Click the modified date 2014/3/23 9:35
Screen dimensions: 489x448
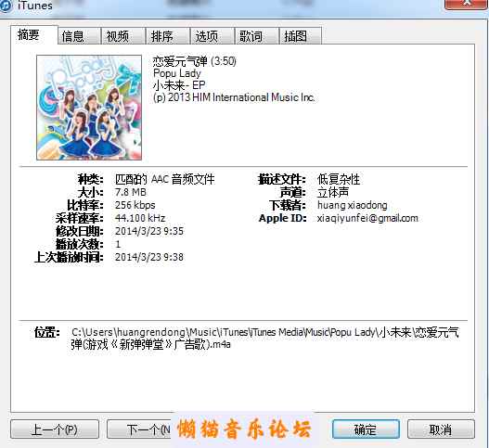[149, 231]
